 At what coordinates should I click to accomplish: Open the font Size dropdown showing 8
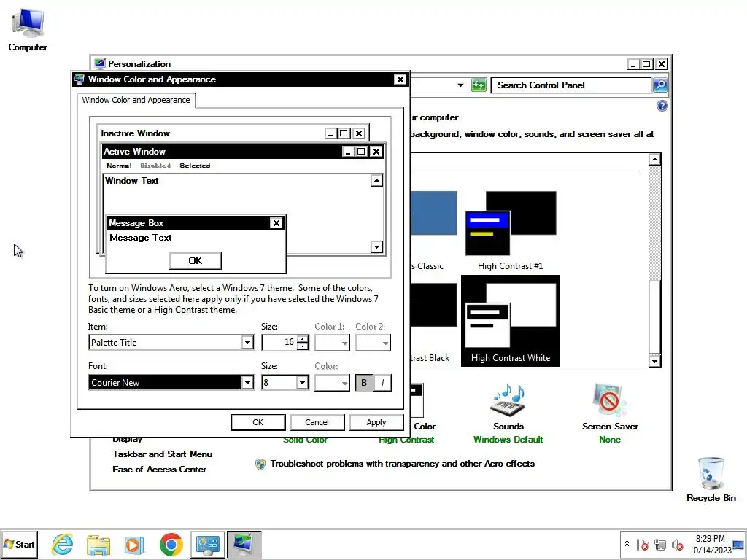302,382
